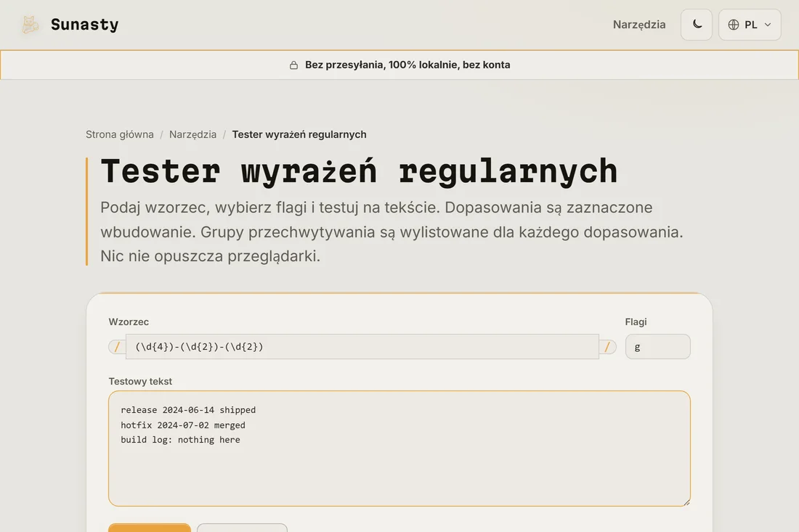Go to Strona główna breadcrumb

120,134
